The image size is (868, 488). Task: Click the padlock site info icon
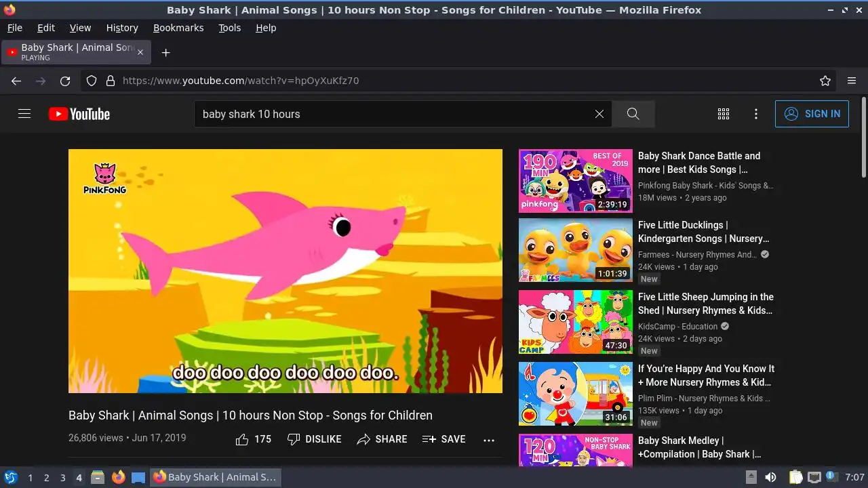coord(111,81)
